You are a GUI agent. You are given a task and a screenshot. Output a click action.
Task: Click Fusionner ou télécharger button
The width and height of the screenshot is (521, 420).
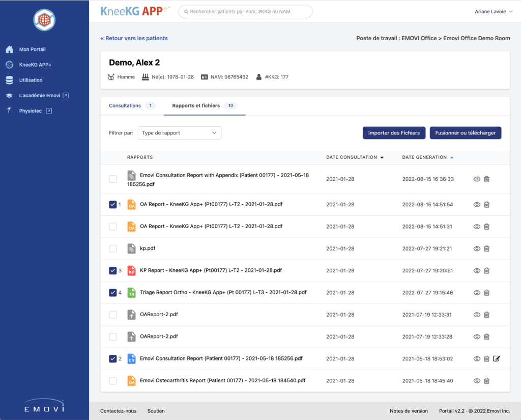point(465,133)
